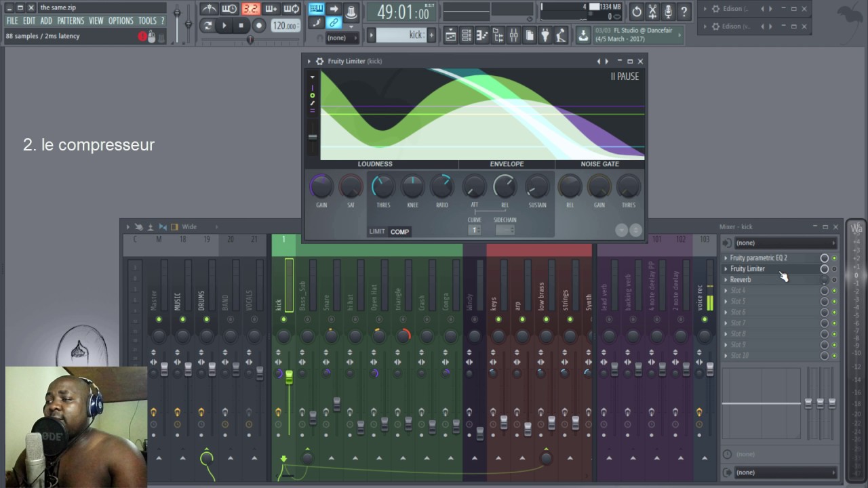Click the save/download arrow icon in the toolbar
The height and width of the screenshot is (488, 868).
click(x=583, y=35)
